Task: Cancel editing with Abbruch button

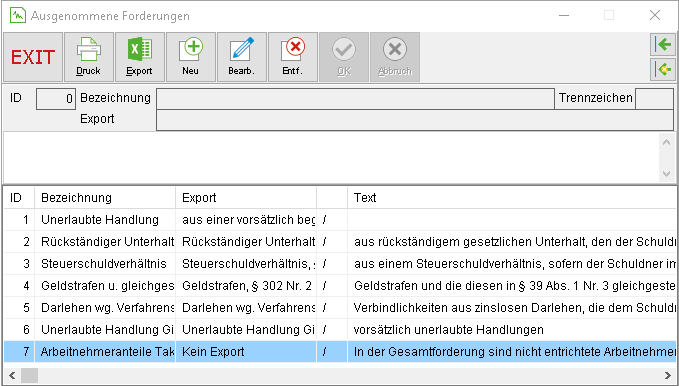Action: (x=395, y=57)
